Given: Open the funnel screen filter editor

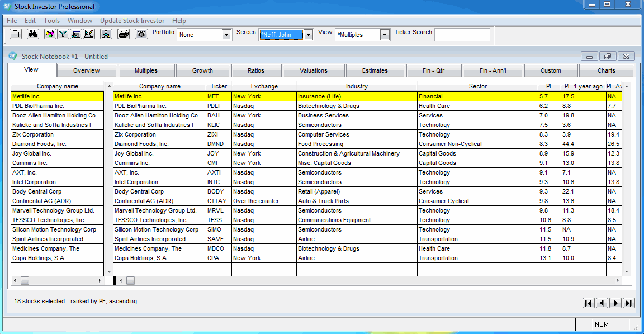Looking at the screenshot, I should coord(63,34).
